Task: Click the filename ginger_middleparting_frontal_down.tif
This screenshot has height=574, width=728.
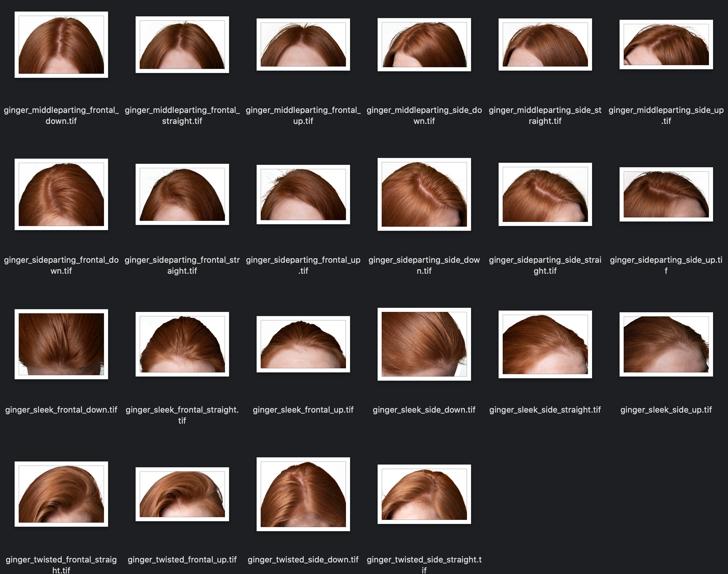Action: point(61,115)
